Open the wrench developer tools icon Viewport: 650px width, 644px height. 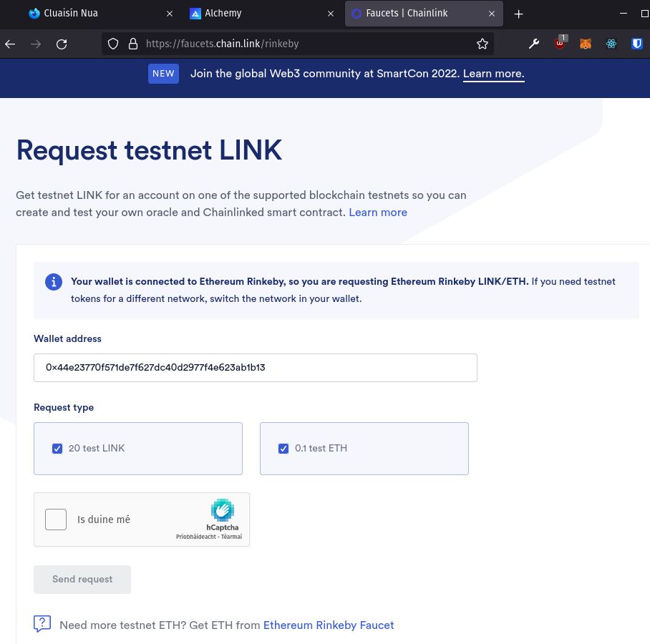pyautogui.click(x=534, y=44)
